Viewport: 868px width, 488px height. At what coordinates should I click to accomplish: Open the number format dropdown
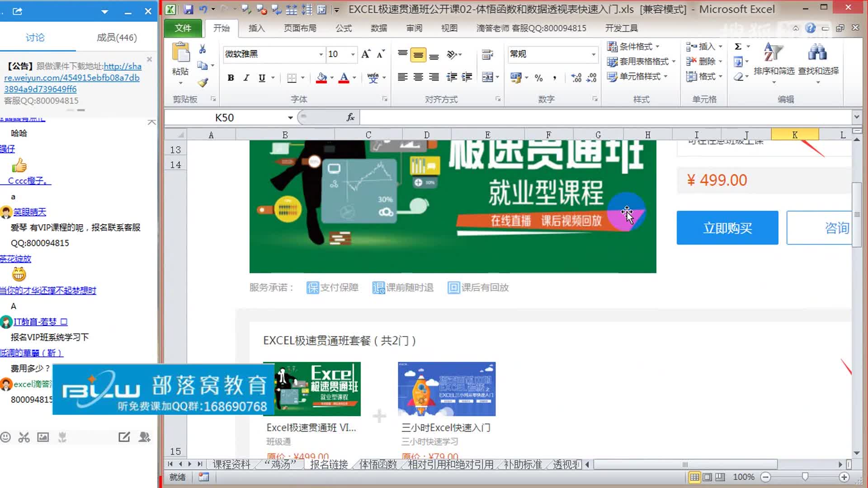click(594, 54)
